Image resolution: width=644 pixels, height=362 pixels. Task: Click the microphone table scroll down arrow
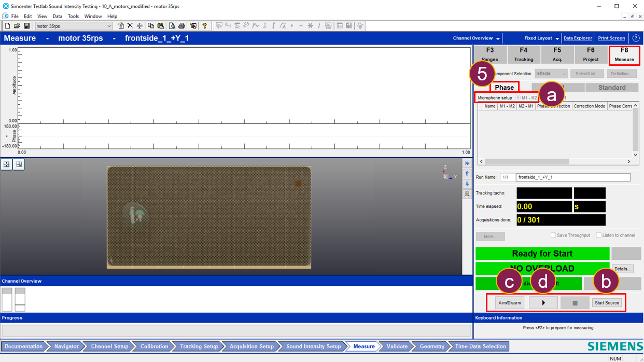(x=636, y=155)
